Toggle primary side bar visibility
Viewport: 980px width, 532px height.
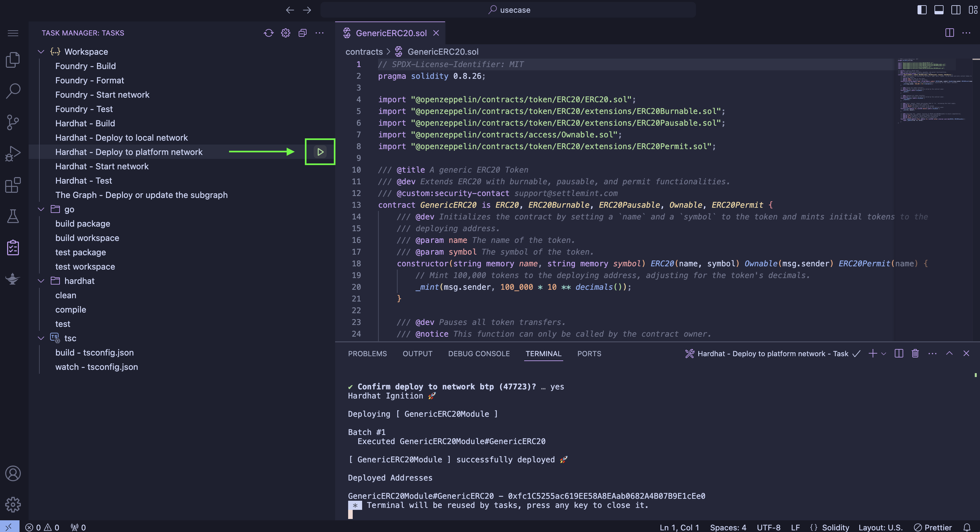pyautogui.click(x=922, y=10)
